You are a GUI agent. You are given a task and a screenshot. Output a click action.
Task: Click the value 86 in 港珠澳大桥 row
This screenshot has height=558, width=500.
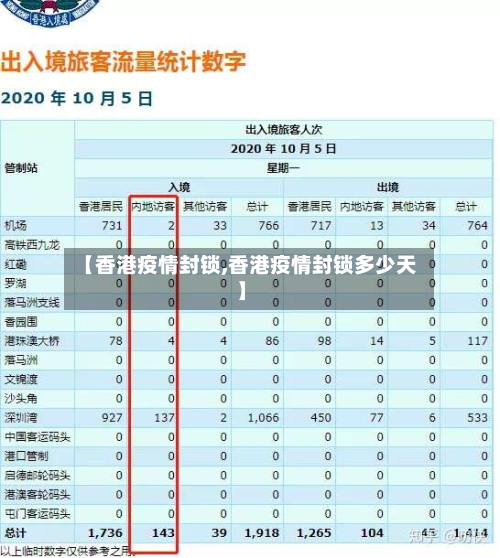273,341
